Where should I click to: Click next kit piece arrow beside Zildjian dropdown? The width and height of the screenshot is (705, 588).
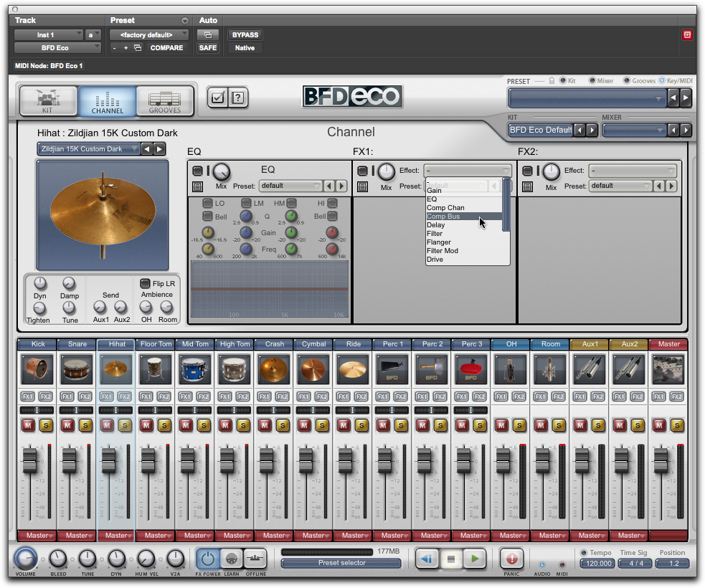pyautogui.click(x=159, y=149)
